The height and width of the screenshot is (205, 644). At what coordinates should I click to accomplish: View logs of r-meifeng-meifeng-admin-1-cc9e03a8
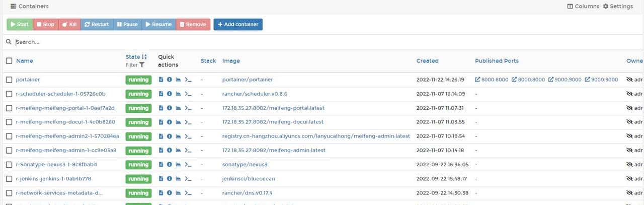[x=161, y=150]
